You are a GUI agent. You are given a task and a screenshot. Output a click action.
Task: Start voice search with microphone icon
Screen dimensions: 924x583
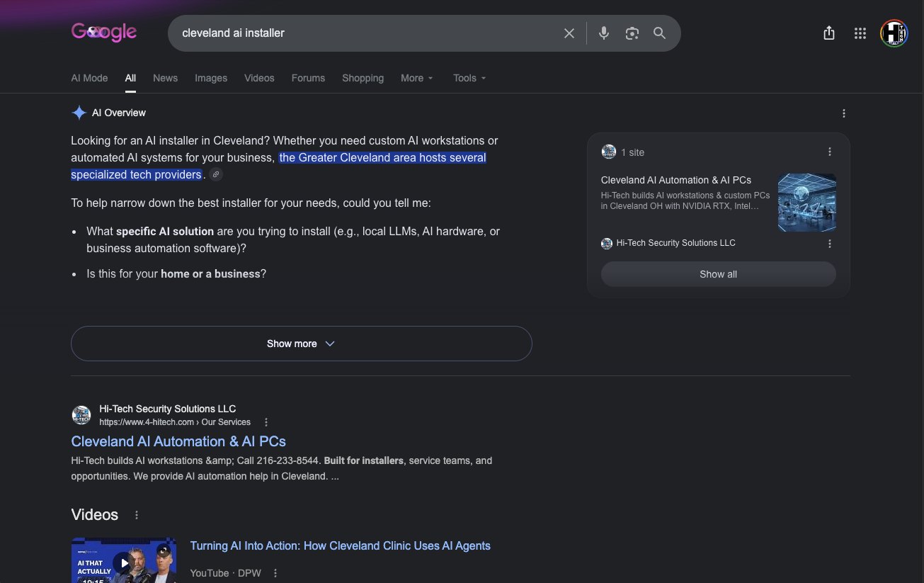pyautogui.click(x=604, y=33)
